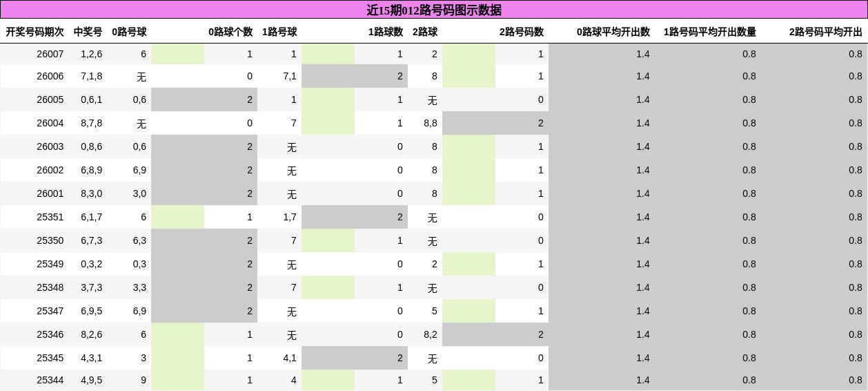Select the 1路号球 cell showing 4,1
The image size is (868, 391).
[x=289, y=358]
